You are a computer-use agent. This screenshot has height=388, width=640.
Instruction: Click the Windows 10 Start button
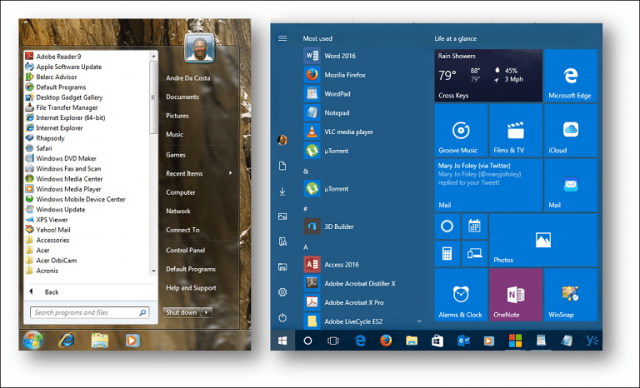tap(282, 340)
